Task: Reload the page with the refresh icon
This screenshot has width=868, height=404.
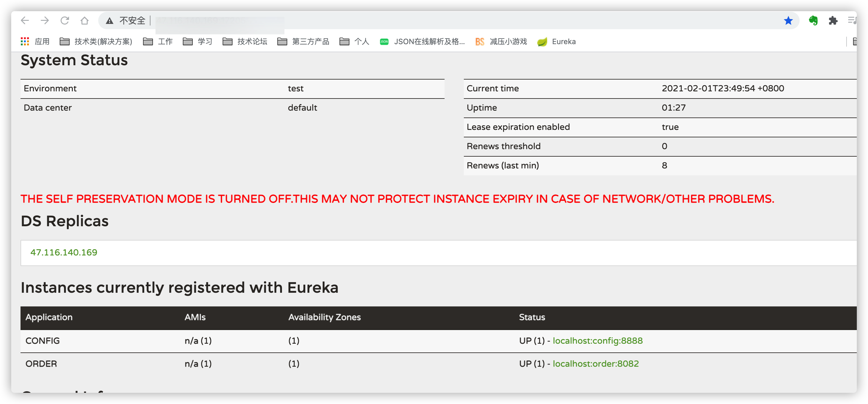Action: [x=65, y=21]
